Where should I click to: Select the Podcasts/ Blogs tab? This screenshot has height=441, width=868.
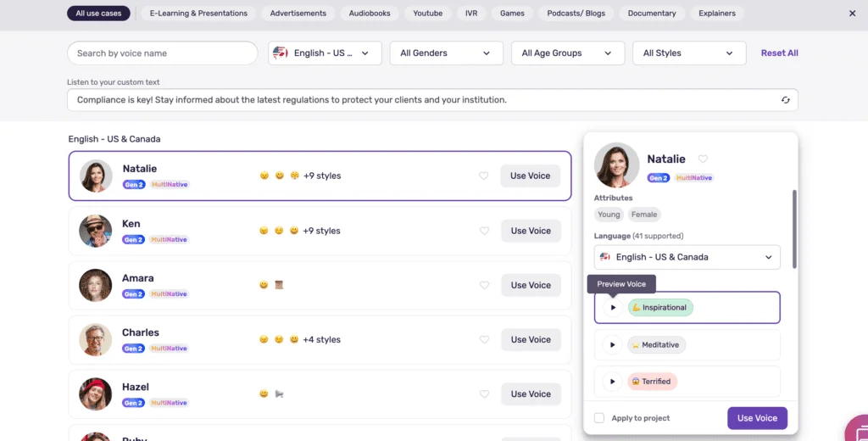576,14
